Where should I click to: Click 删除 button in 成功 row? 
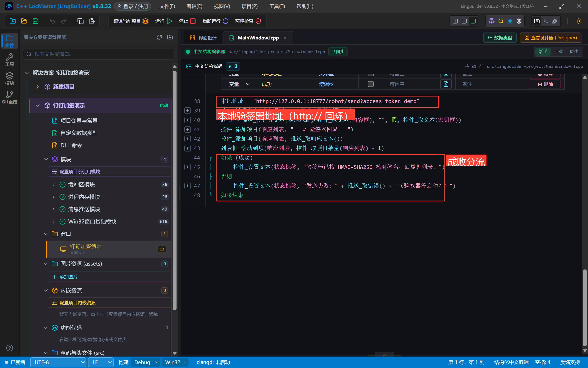(545, 84)
